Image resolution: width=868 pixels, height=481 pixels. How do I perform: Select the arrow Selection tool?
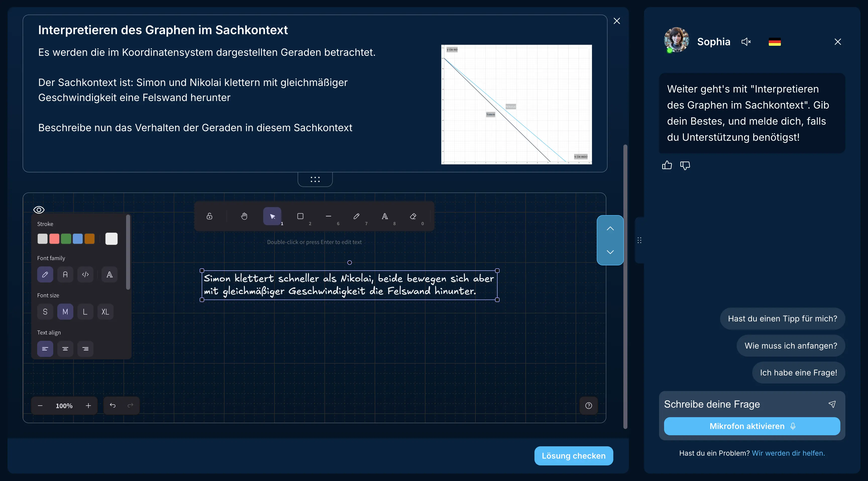tap(272, 216)
